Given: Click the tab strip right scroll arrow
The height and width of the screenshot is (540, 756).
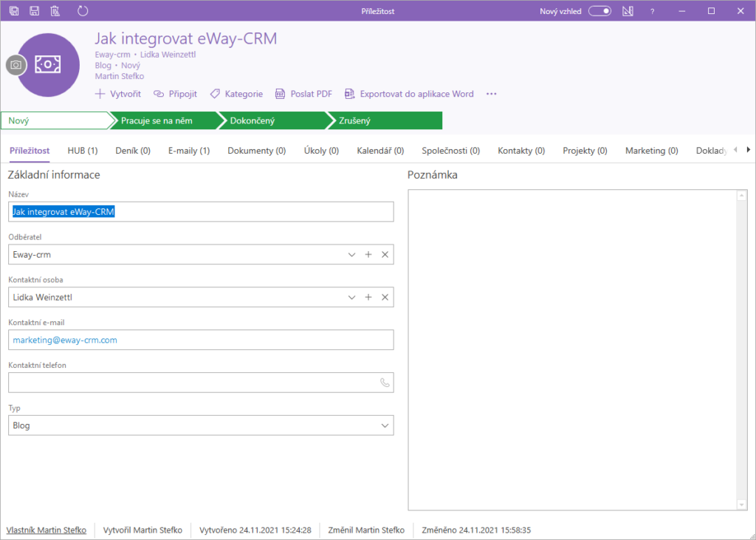Looking at the screenshot, I should [x=749, y=150].
